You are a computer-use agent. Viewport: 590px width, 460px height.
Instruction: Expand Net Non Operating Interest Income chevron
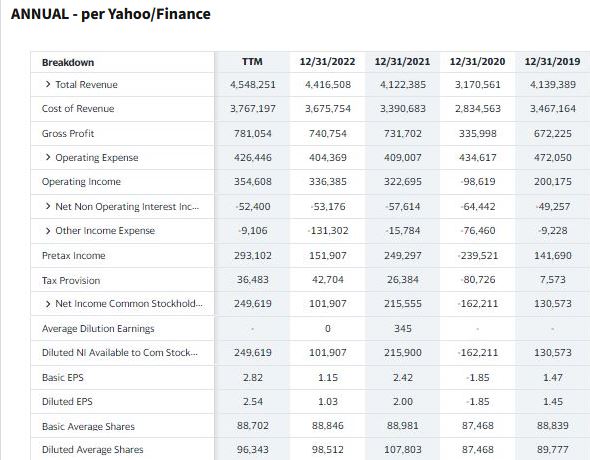pyautogui.click(x=48, y=206)
